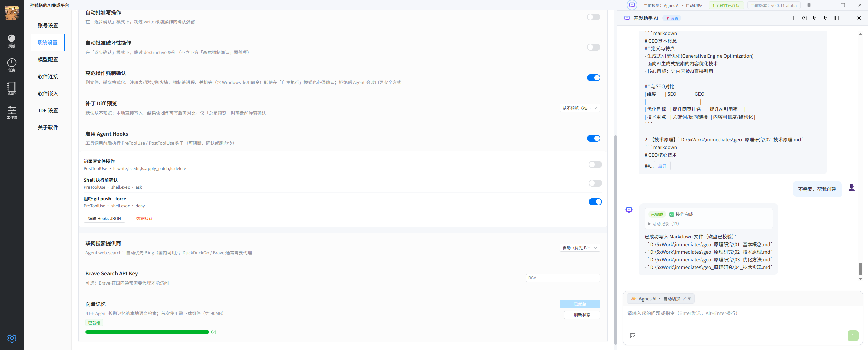Click the 设置 pin button in assistant header
The height and width of the screenshot is (350, 868).
pos(672,18)
